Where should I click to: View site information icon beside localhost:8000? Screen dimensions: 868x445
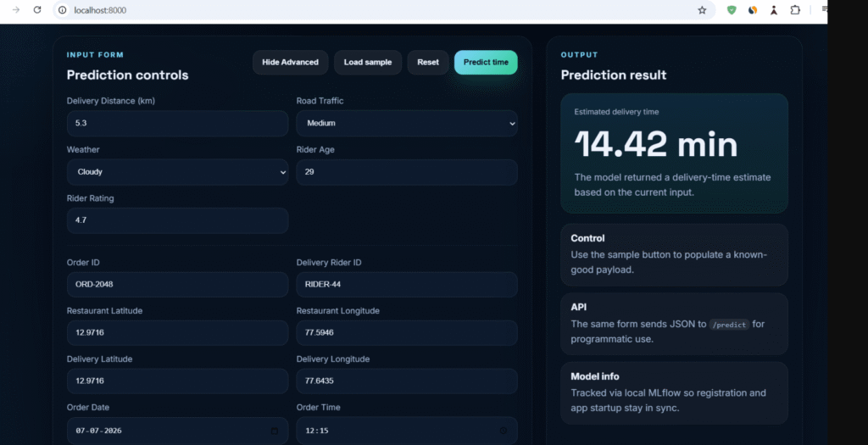pos(63,10)
